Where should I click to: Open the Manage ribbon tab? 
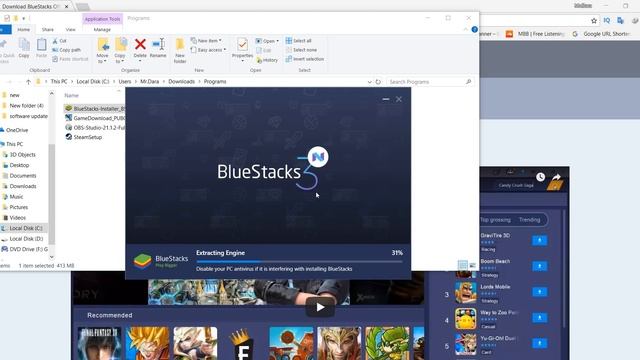click(102, 29)
